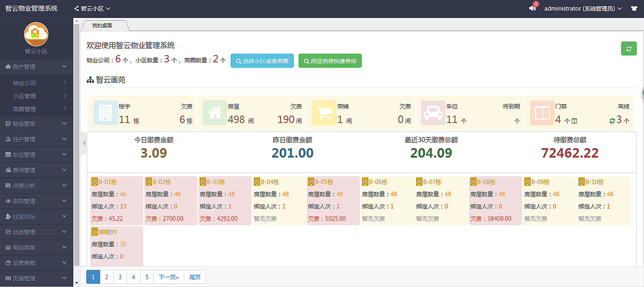Click the notification speaker icon
Image resolution: width=644 pixels, height=287 pixels.
tap(532, 8)
